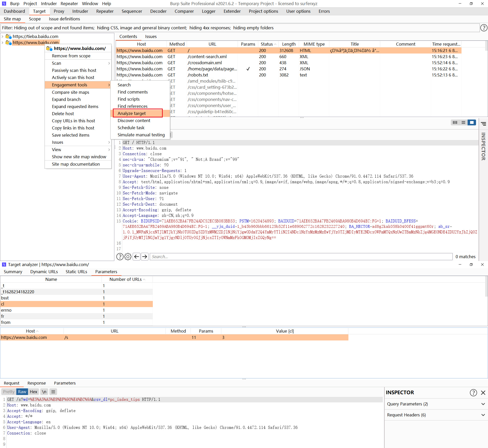Image resolution: width=488 pixels, height=448 pixels.
Task: Sort by Number of URLs column
Action: tap(127, 279)
